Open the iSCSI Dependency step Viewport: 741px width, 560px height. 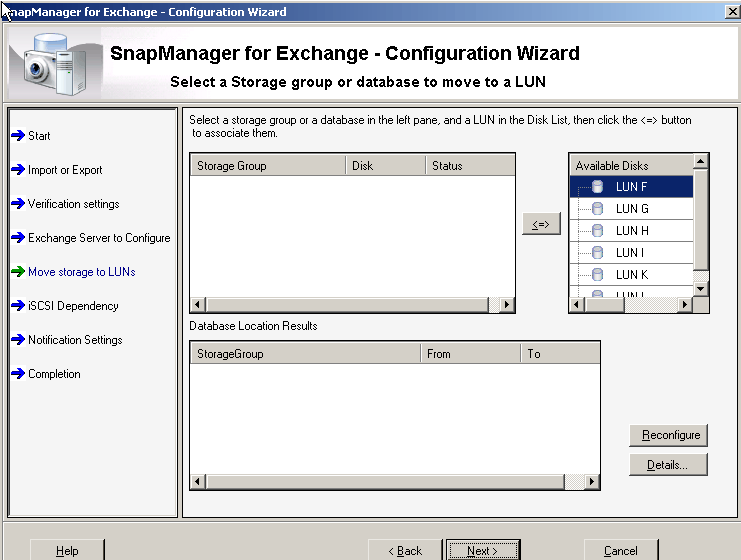[x=73, y=306]
